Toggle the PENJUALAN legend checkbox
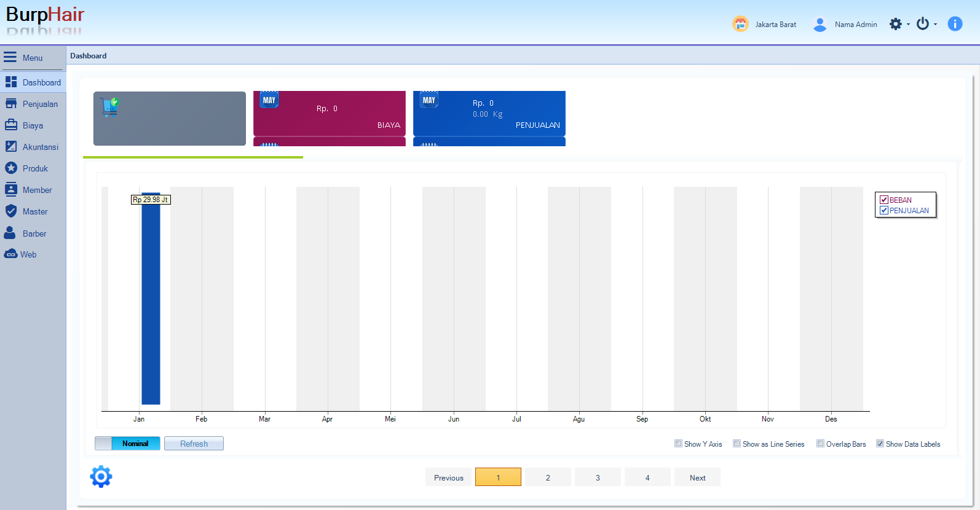This screenshot has height=510, width=980. (884, 210)
